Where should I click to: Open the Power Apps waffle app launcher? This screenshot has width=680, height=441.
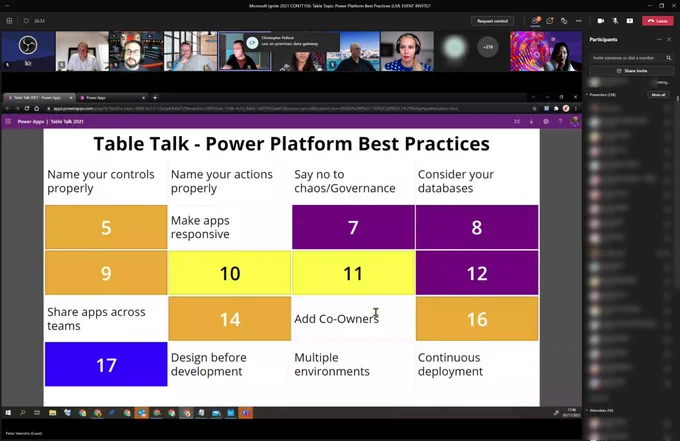(8, 121)
